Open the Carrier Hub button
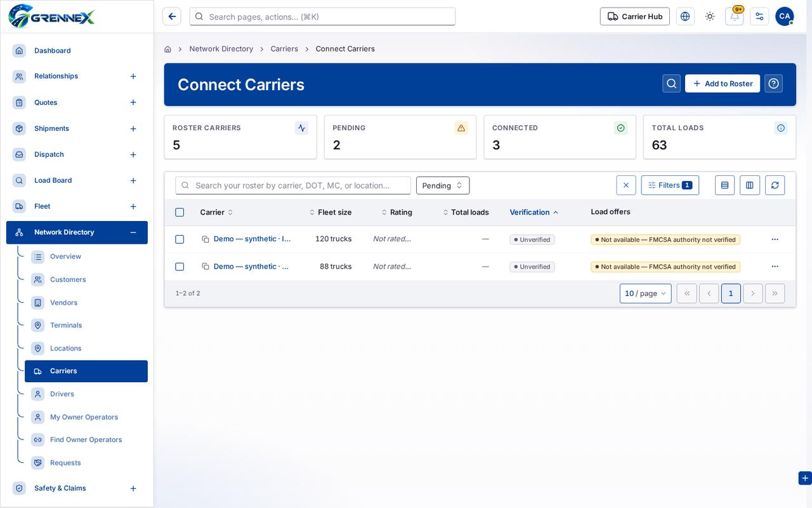 pyautogui.click(x=634, y=17)
